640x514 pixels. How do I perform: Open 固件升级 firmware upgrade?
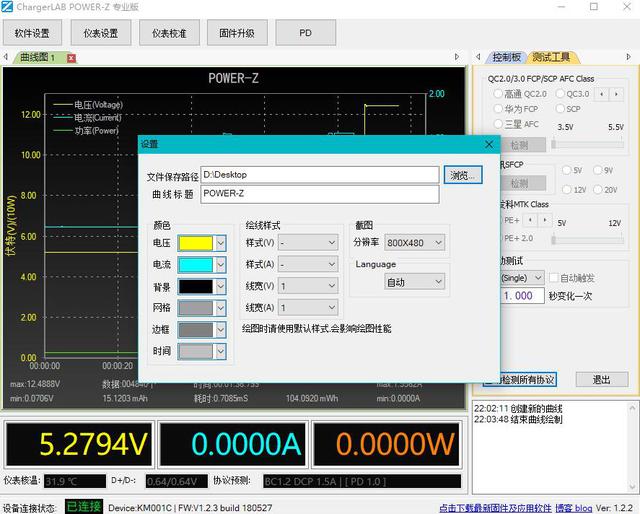tap(237, 33)
